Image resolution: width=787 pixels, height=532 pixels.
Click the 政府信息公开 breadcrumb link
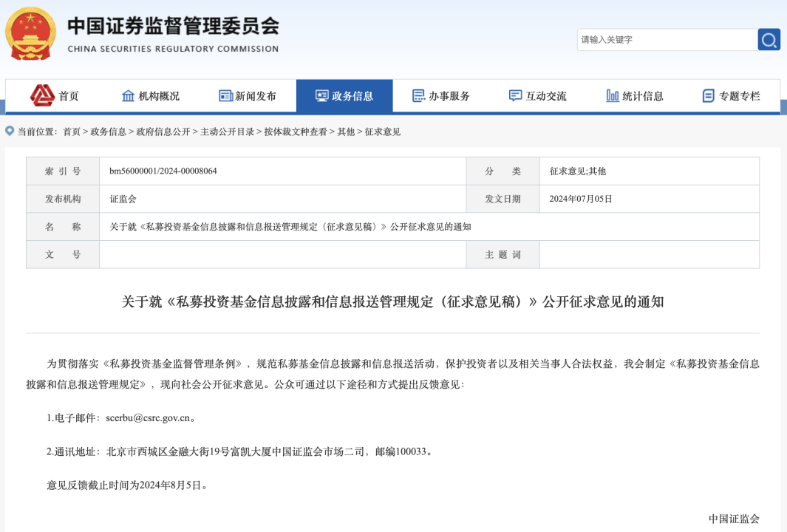(x=163, y=132)
